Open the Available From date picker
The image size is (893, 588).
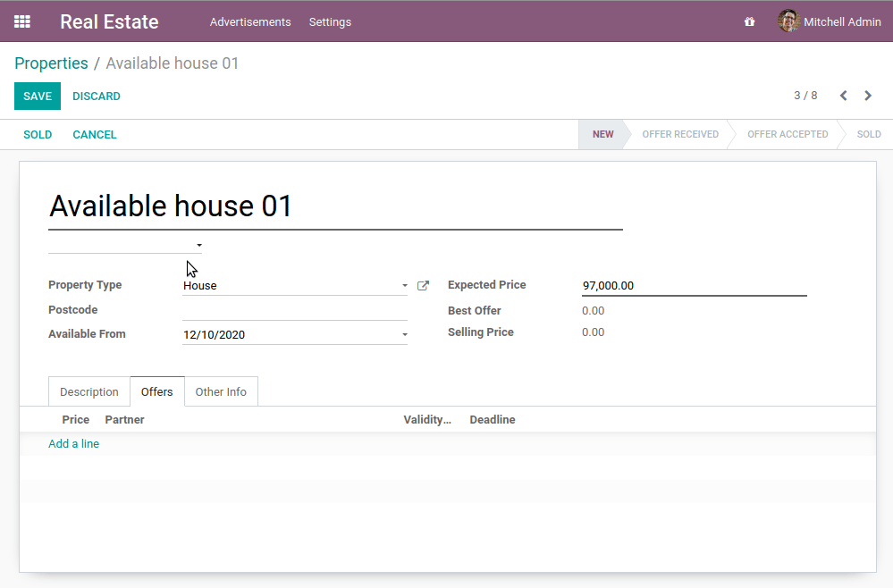pyautogui.click(x=404, y=333)
